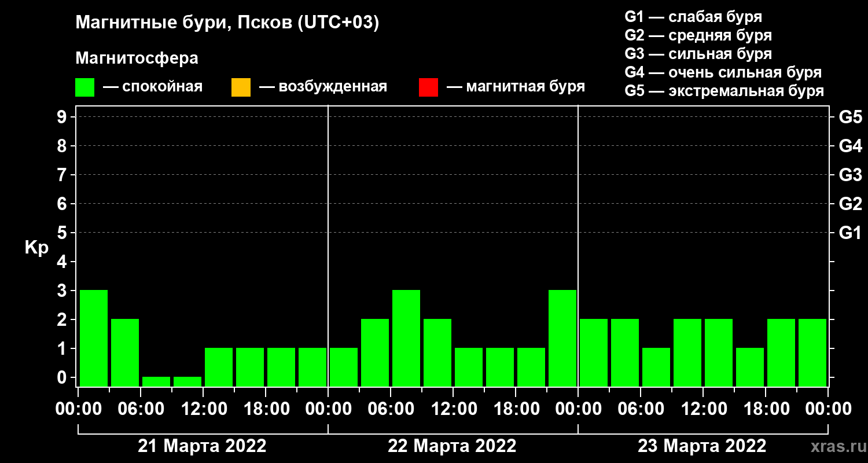Click the Kp 3 bar at 21:00–24:00, 22 March
The width and height of the screenshot is (868, 463).
tap(562, 338)
